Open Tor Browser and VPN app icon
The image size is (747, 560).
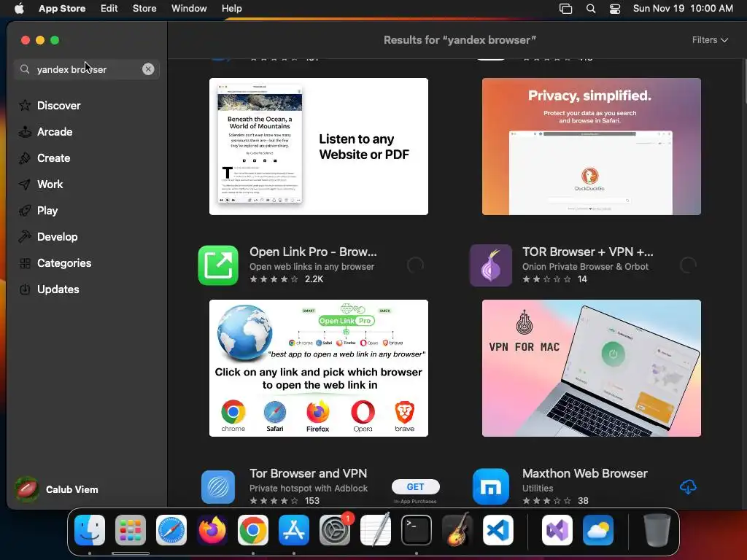click(218, 487)
